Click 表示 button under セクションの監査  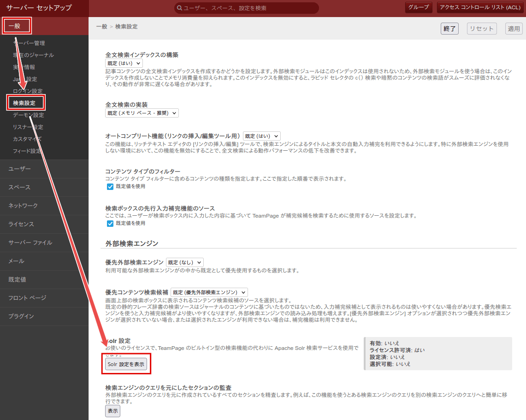[112, 411]
